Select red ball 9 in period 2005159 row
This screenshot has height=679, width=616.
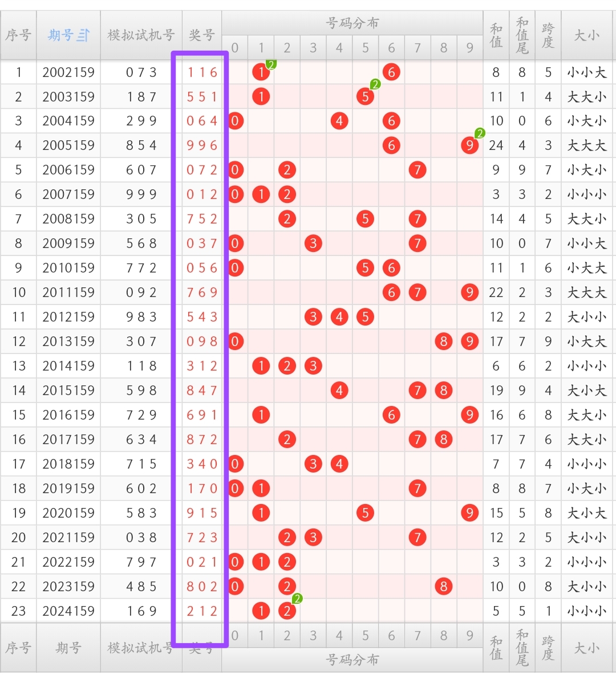pos(469,145)
